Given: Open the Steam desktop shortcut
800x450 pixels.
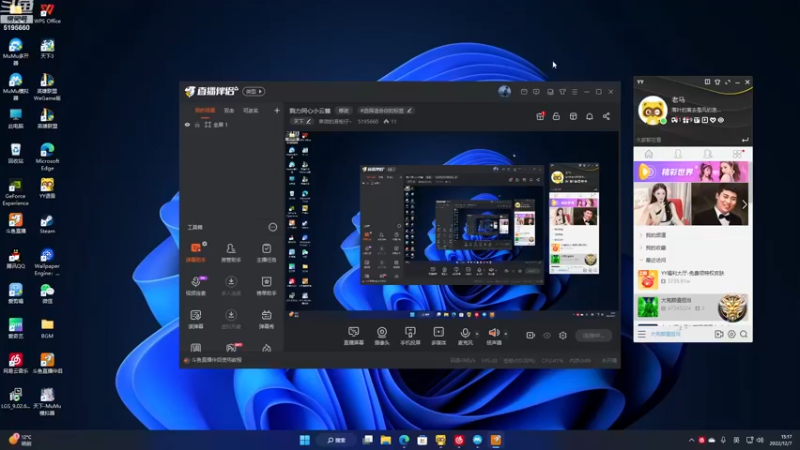Looking at the screenshot, I should (47, 224).
